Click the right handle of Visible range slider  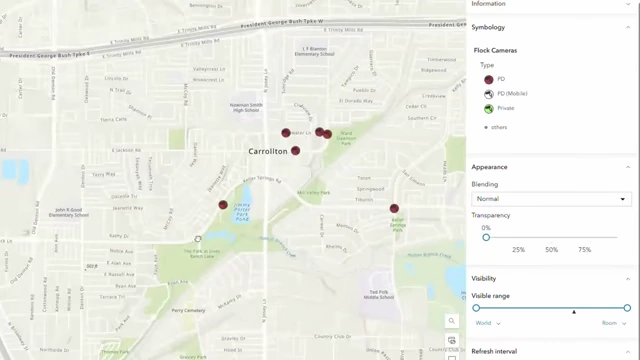pos(627,308)
